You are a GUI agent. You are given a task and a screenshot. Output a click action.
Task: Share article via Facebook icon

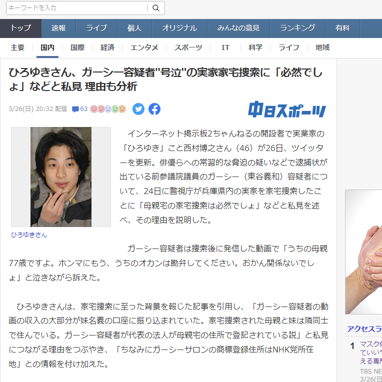pyautogui.click(x=154, y=109)
